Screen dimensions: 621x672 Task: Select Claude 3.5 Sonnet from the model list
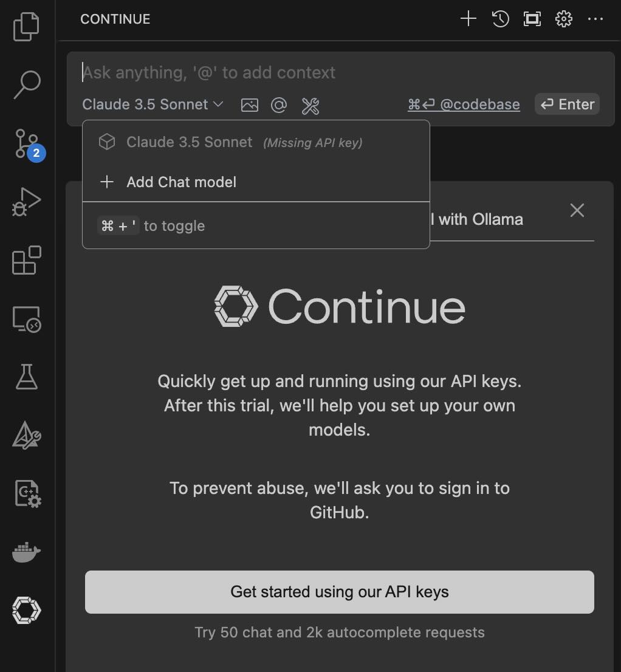(256, 142)
